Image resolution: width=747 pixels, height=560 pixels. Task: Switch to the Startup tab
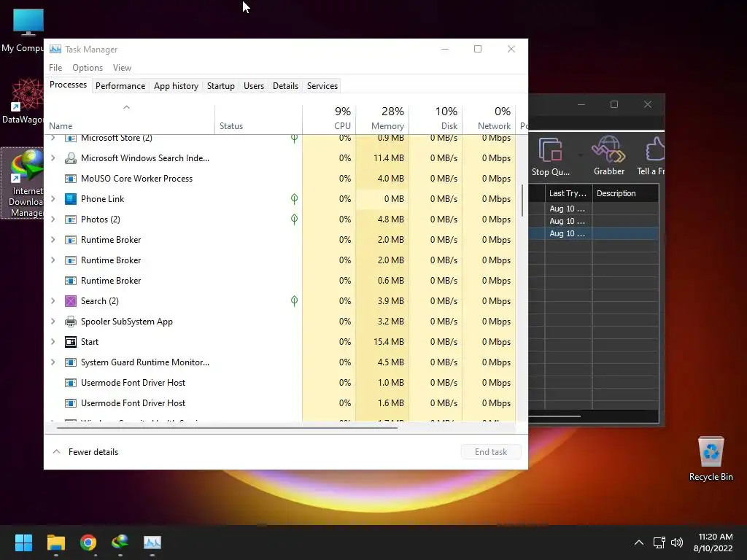[220, 86]
